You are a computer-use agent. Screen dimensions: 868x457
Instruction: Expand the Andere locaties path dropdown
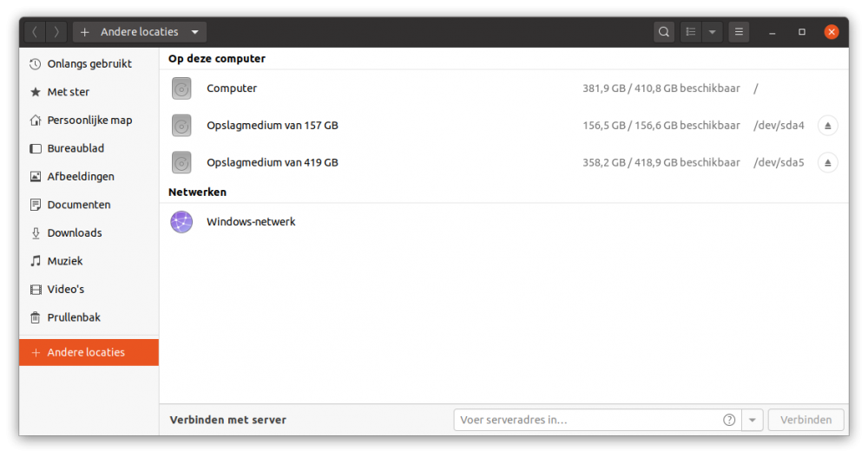click(194, 32)
